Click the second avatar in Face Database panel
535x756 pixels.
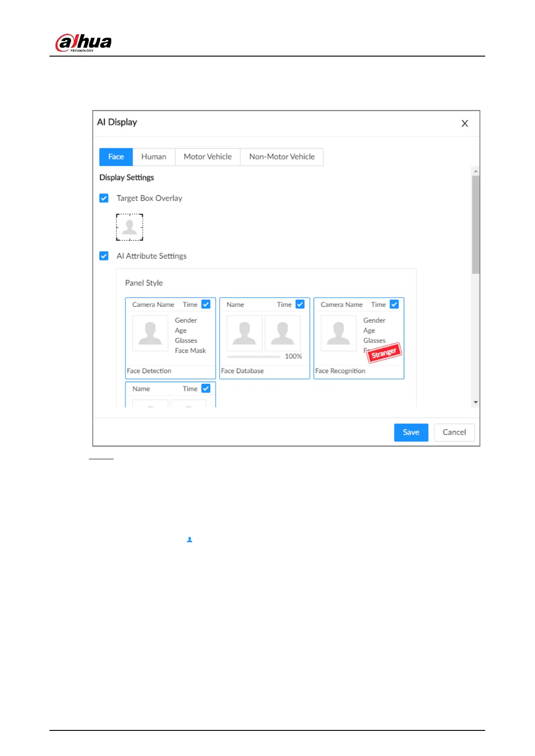tap(283, 333)
